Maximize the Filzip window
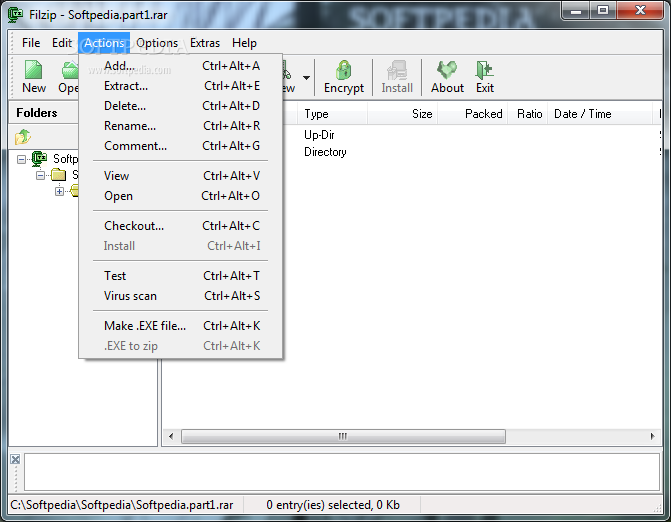 click(x=603, y=10)
